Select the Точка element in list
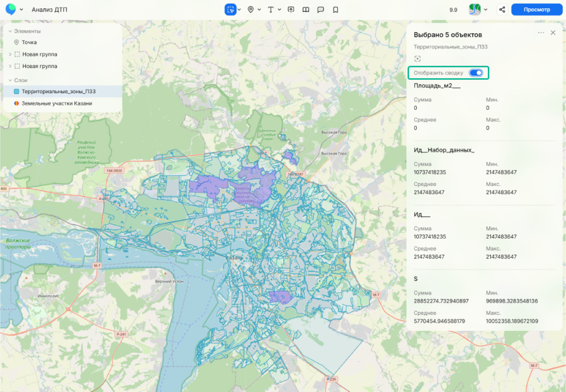The height and width of the screenshot is (392, 566). (29, 42)
